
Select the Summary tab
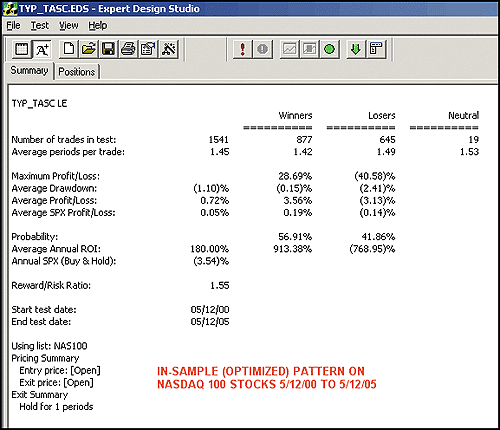(x=29, y=71)
